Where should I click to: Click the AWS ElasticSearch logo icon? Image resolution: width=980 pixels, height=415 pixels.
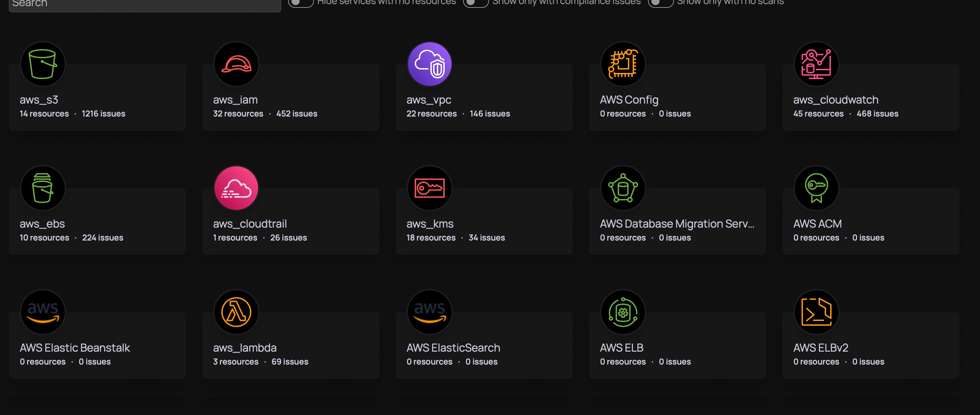[x=429, y=312]
